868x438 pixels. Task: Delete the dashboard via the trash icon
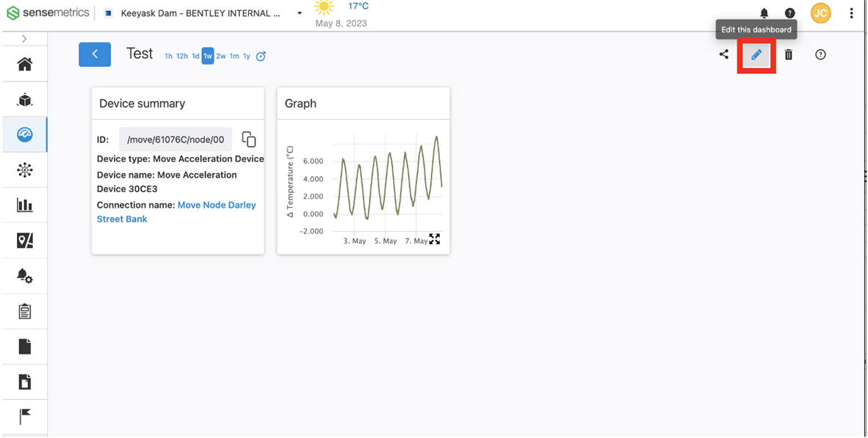tap(788, 54)
